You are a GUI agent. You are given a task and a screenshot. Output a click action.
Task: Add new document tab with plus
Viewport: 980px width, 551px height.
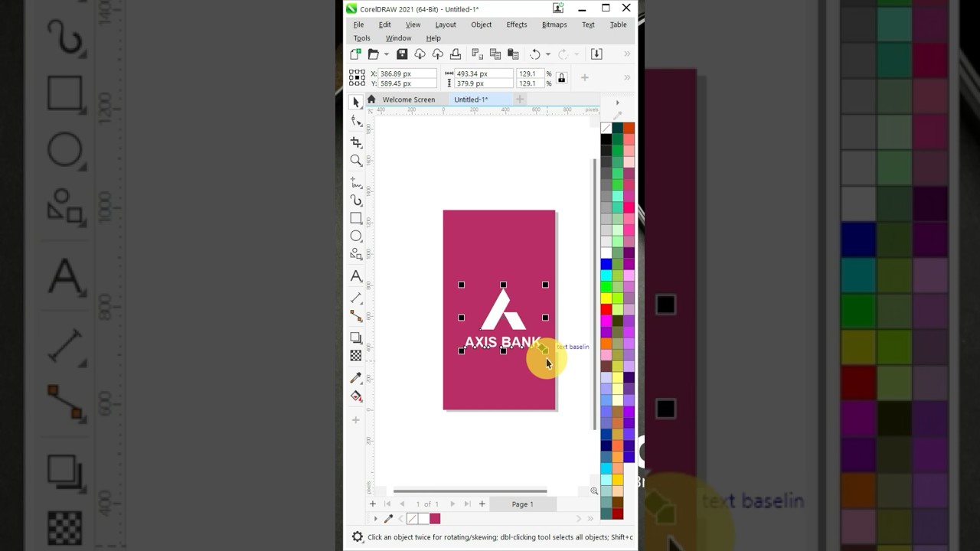[x=519, y=99]
